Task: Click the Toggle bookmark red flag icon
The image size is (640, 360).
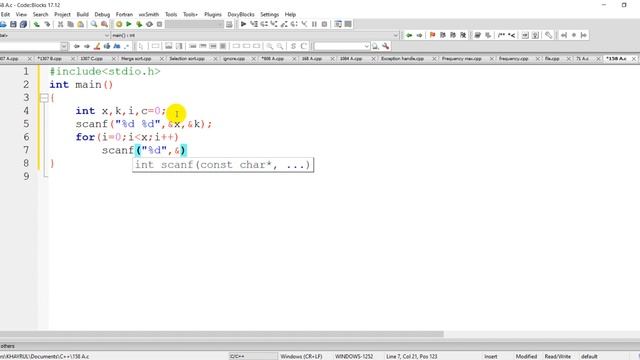Action: click(433, 36)
